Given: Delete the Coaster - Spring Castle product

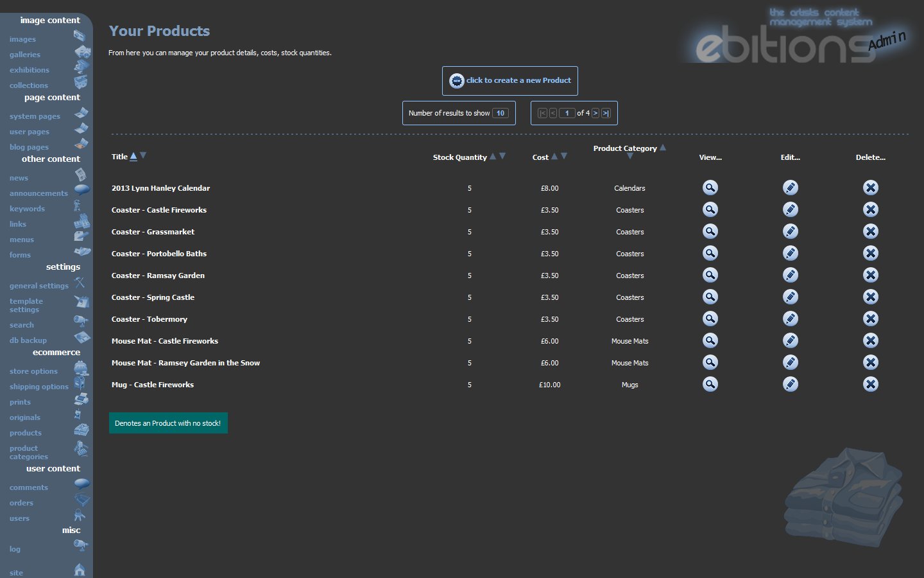Looking at the screenshot, I should pos(870,297).
